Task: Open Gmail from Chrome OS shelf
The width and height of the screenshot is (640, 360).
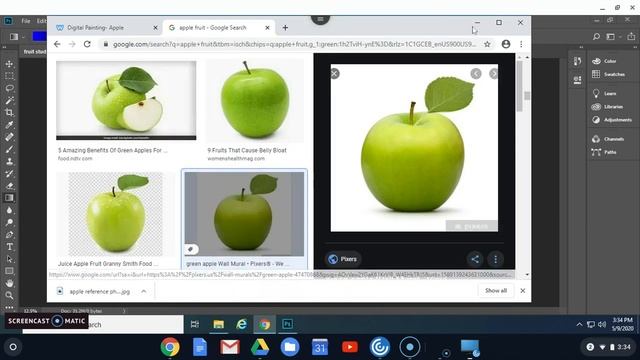Action: coord(230,347)
